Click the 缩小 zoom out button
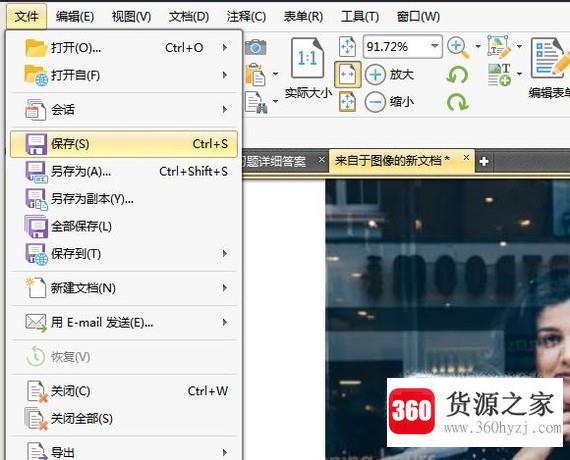 pyautogui.click(x=390, y=102)
